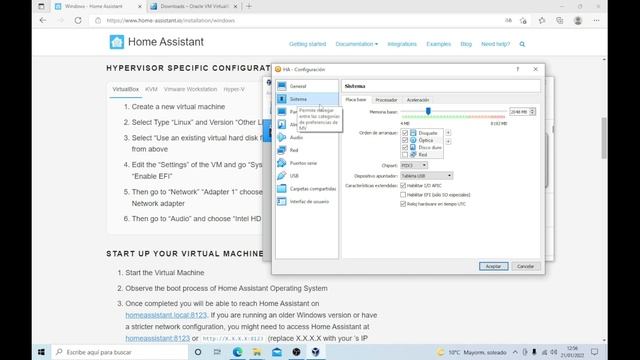Click the Cancelar button

(525, 266)
